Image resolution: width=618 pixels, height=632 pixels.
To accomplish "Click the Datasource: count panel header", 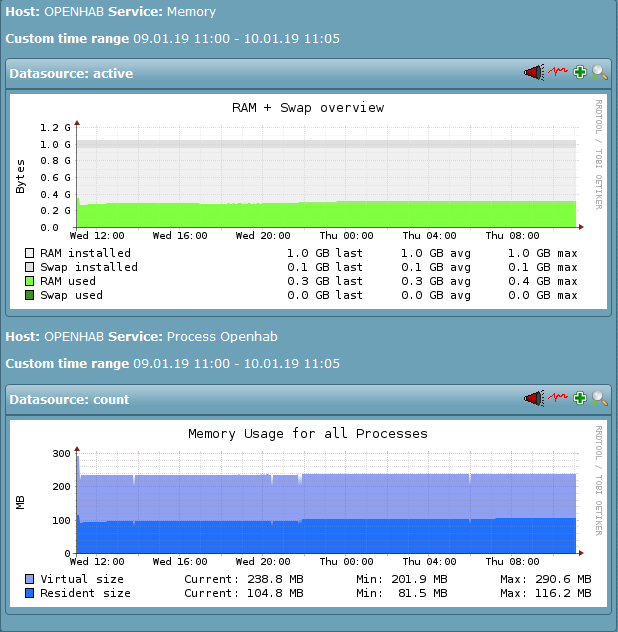I will click(70, 400).
